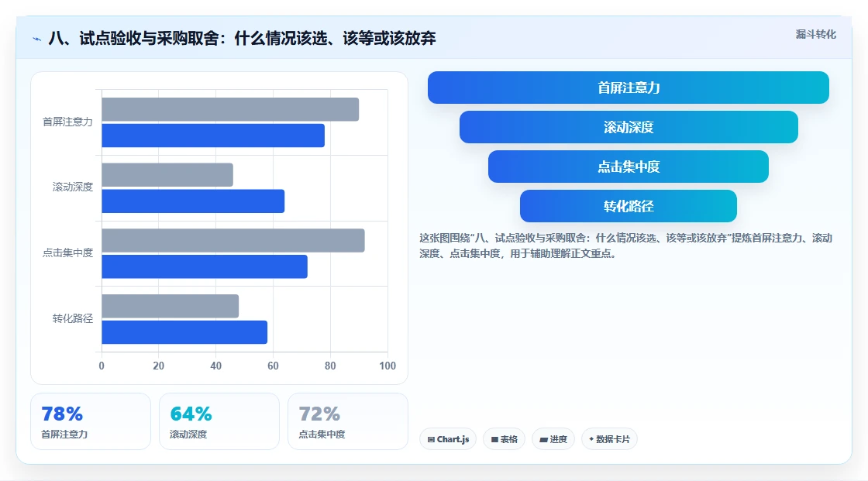Click the gray bar for 转化路径
This screenshot has height=481, width=868.
click(170, 306)
